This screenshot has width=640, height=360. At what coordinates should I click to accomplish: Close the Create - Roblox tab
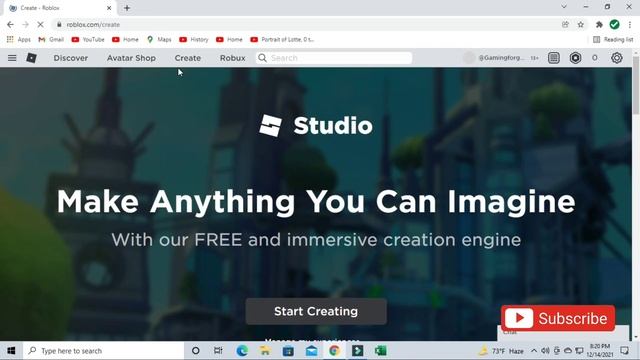pyautogui.click(x=109, y=8)
